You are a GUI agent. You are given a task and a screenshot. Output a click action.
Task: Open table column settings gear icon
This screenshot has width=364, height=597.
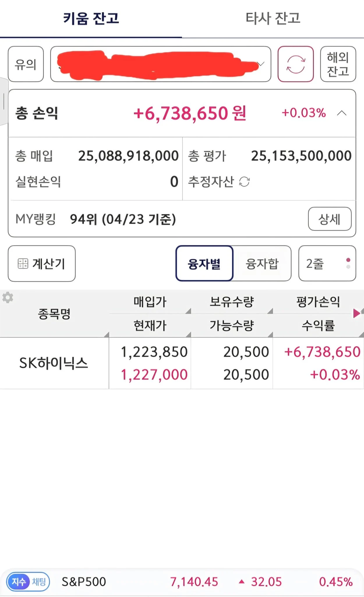(x=8, y=298)
